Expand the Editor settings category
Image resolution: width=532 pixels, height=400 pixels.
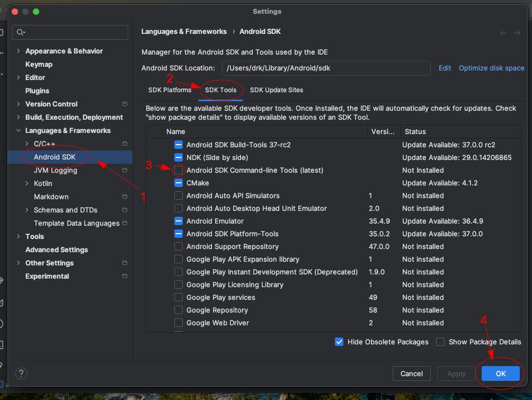[x=18, y=77]
